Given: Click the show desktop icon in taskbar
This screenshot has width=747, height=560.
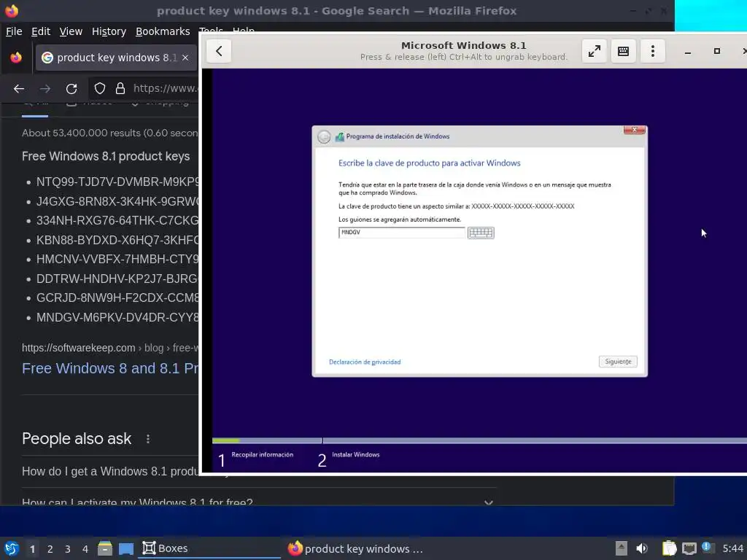Looking at the screenshot, I should [x=126, y=548].
